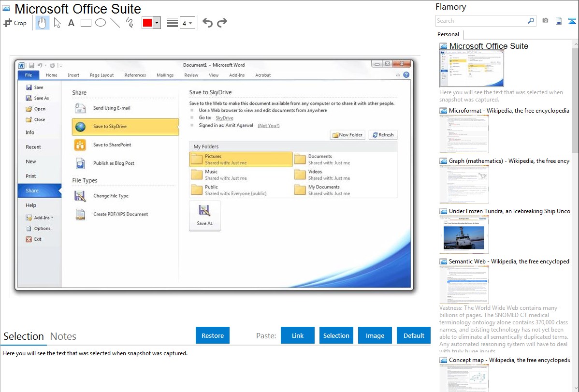Viewport: 579px width, 392px height.
Task: Select the hand pan tool
Action: [x=42, y=23]
